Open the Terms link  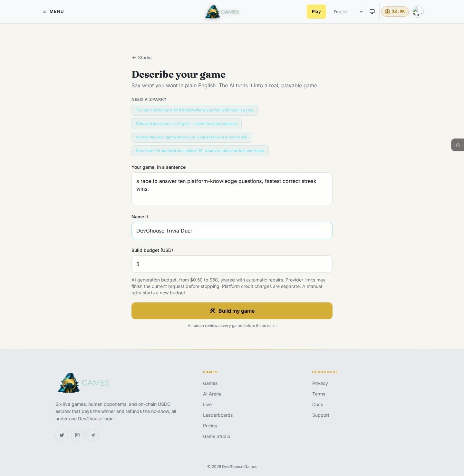[319, 394]
